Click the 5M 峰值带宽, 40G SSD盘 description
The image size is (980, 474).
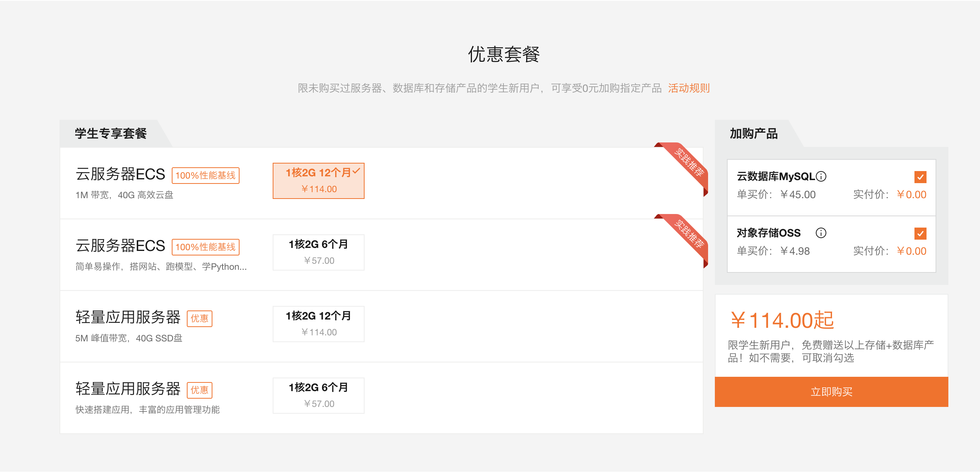click(128, 338)
